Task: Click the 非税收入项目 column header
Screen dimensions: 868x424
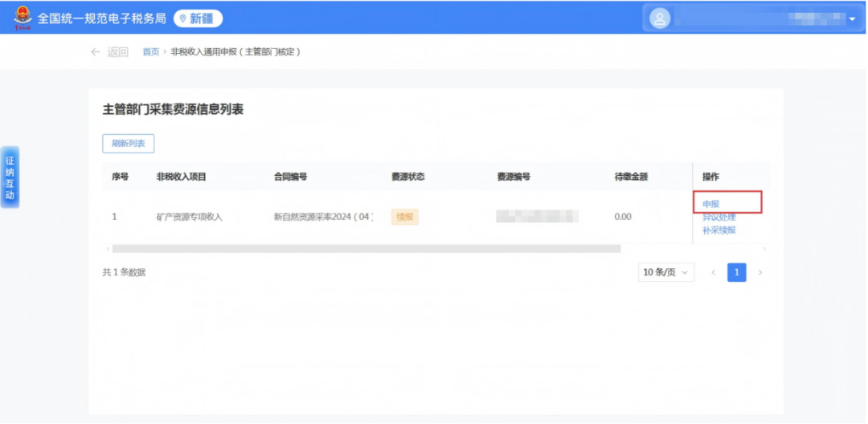Action: [181, 177]
